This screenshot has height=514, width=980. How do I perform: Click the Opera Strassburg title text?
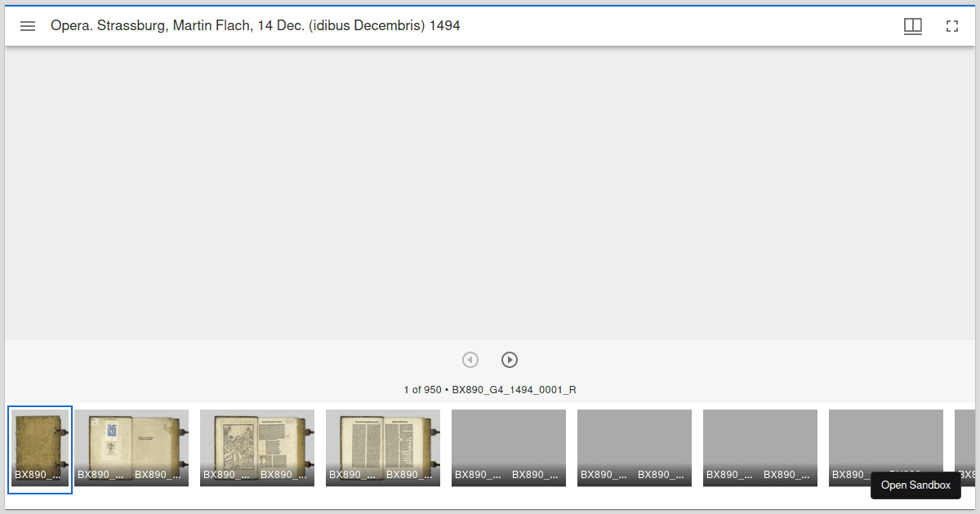(256, 25)
